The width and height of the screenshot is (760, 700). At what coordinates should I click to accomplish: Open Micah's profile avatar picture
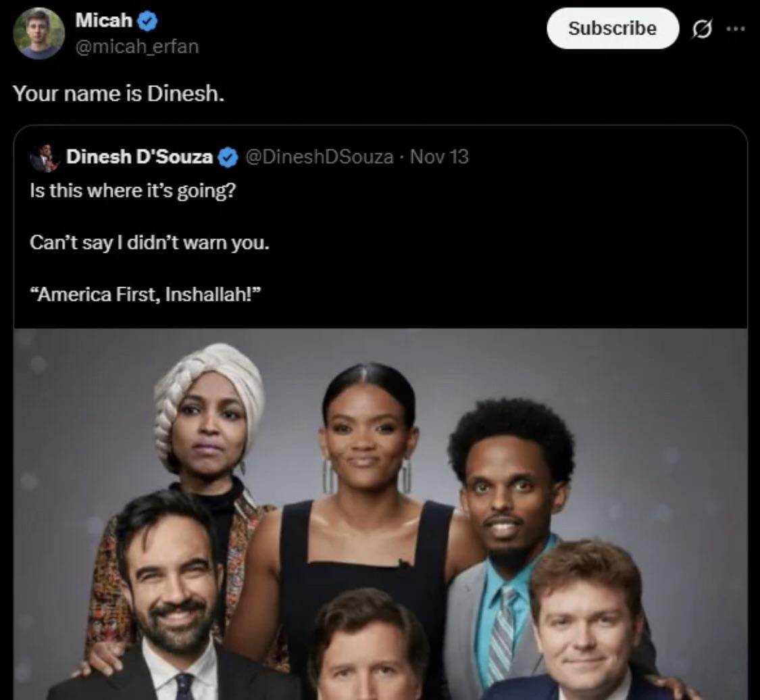(x=39, y=33)
